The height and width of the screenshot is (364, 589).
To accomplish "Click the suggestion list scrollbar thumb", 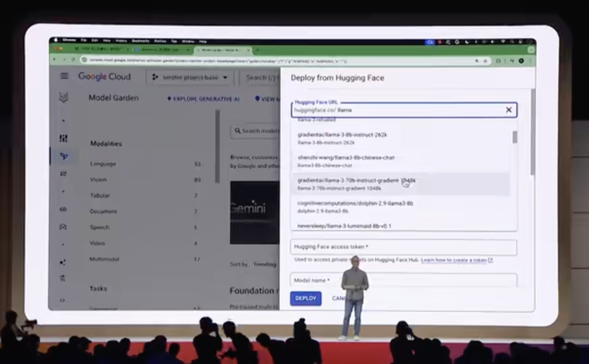I will pyautogui.click(x=515, y=137).
